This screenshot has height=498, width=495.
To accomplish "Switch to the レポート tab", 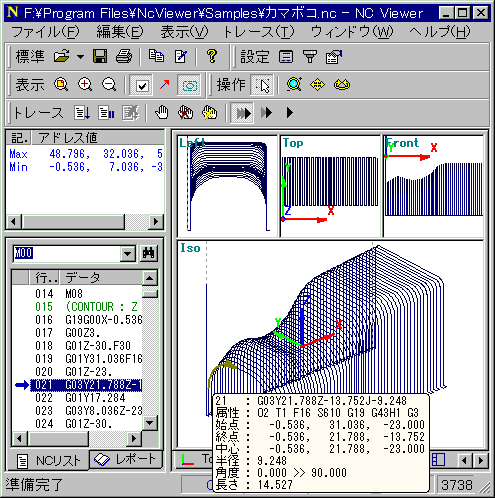I will (x=126, y=460).
